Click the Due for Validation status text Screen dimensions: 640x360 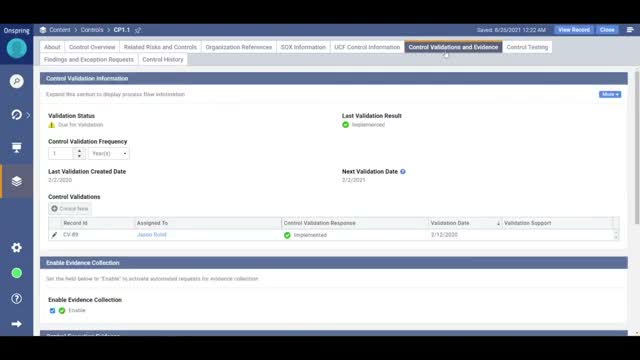pos(80,125)
